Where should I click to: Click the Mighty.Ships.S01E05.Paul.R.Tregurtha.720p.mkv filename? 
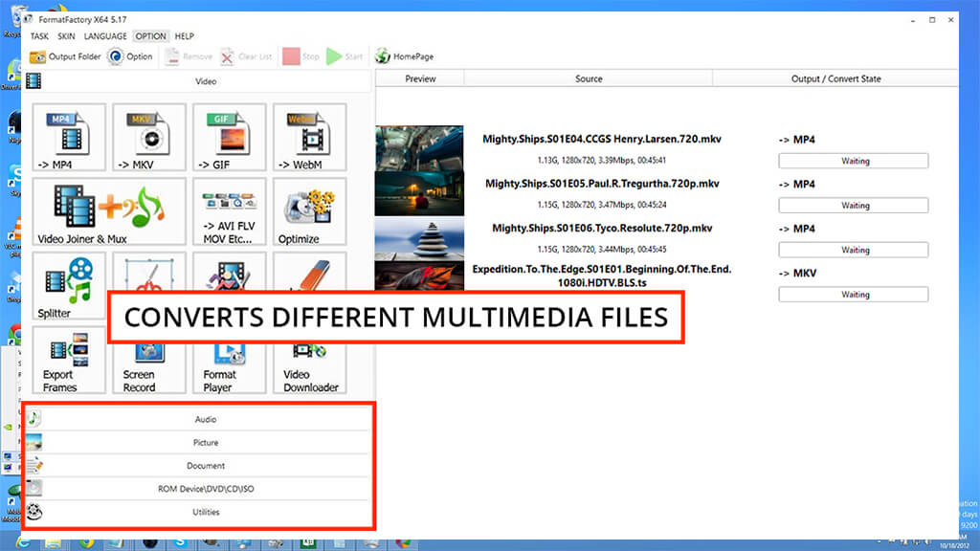pos(602,183)
